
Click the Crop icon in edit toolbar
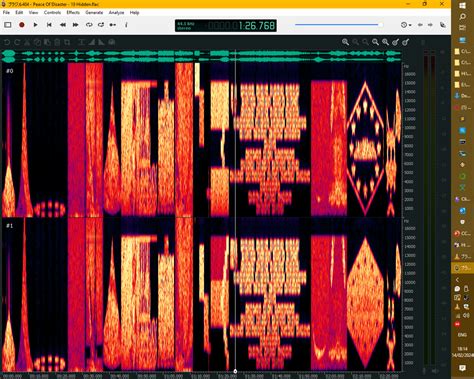click(x=67, y=42)
